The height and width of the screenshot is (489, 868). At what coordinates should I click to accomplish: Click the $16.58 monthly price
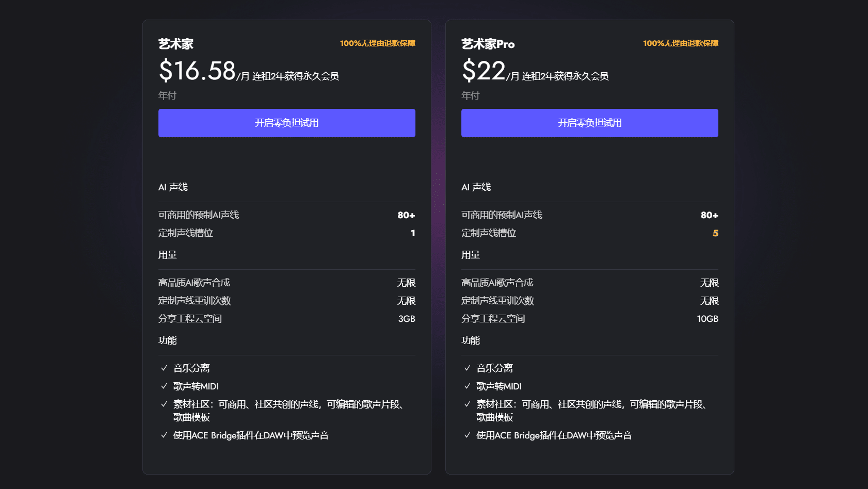[197, 71]
